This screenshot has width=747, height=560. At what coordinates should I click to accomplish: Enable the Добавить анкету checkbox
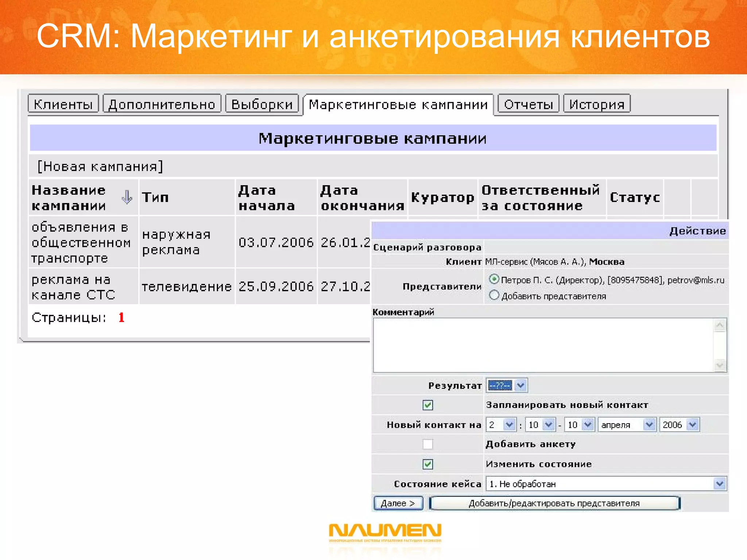(427, 444)
